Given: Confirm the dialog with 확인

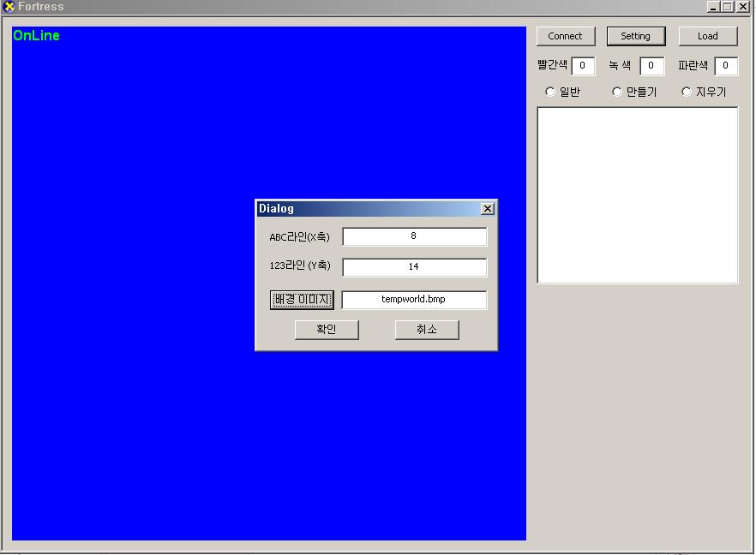Looking at the screenshot, I should (x=327, y=330).
